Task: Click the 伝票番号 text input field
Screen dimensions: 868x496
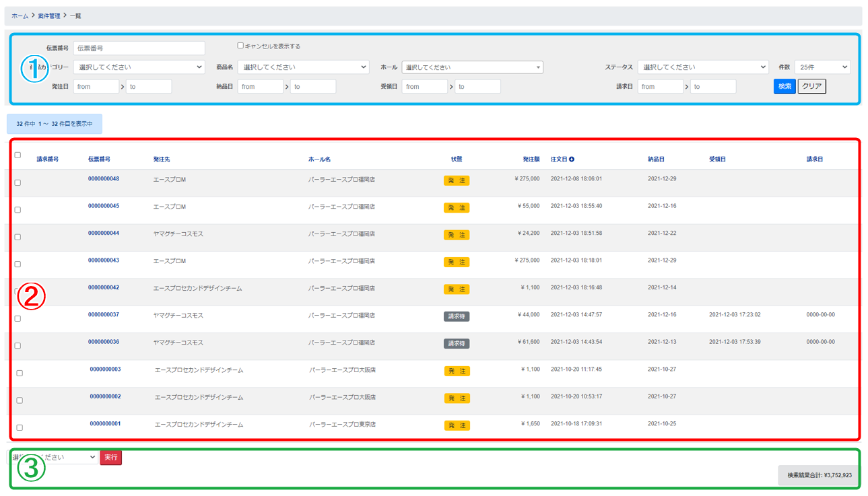Action: pyautogui.click(x=139, y=48)
